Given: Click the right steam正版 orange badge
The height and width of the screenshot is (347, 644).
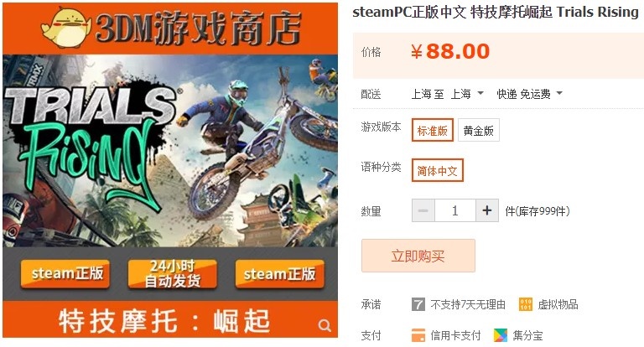Looking at the screenshot, I should click(x=280, y=274).
